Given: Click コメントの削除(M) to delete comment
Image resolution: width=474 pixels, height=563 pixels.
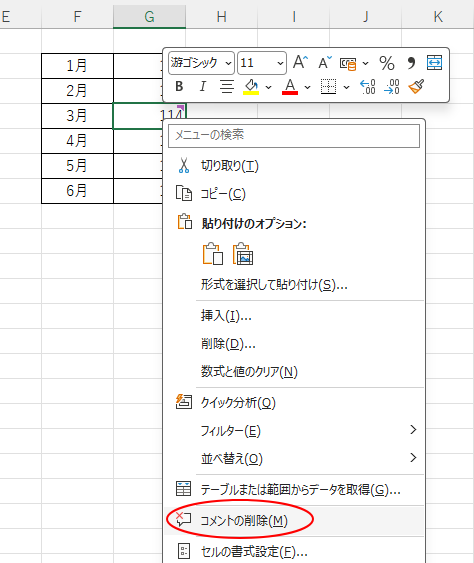Looking at the screenshot, I should tap(294, 520).
